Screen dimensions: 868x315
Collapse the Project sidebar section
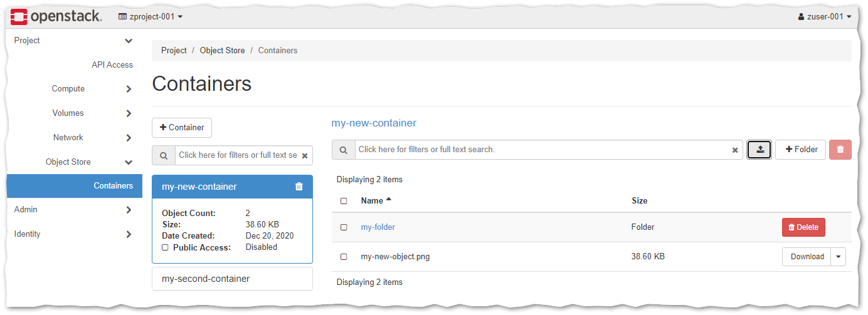75,41
